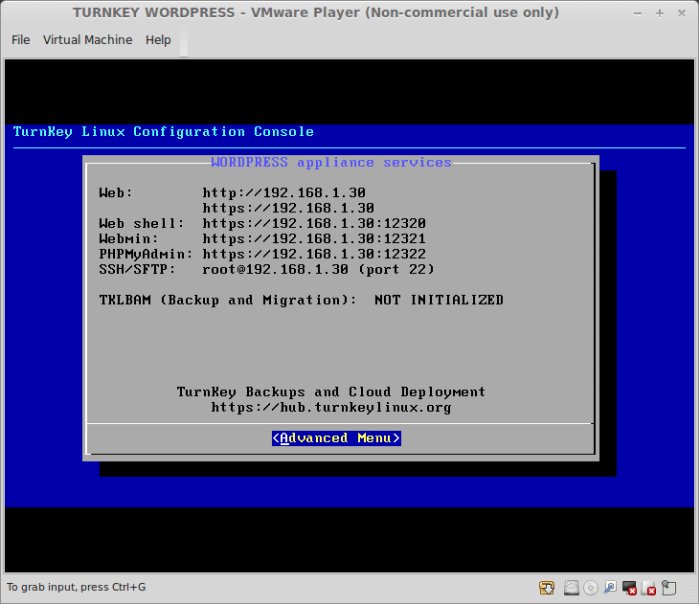Click the disconnected USB device icon

click(x=649, y=588)
